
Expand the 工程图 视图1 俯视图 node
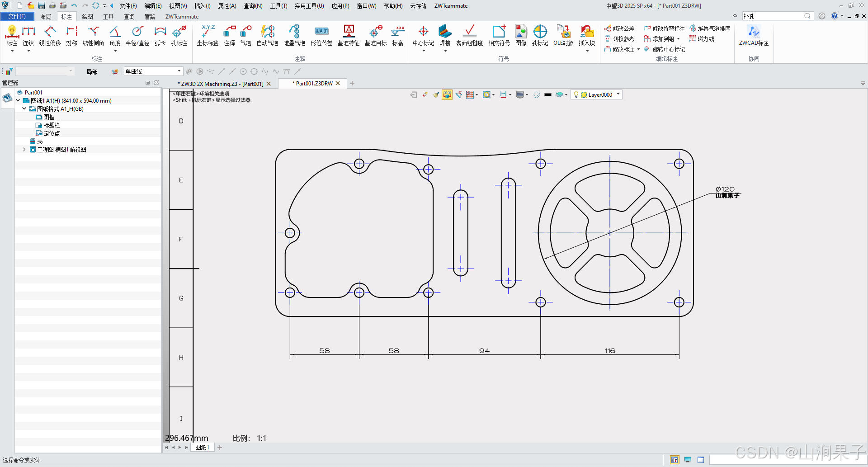pyautogui.click(x=24, y=149)
